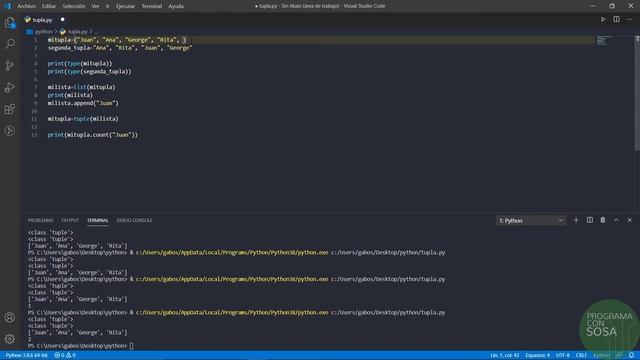This screenshot has width=640, height=360.
Task: Open the Run and Debug view
Action: coord(10,87)
